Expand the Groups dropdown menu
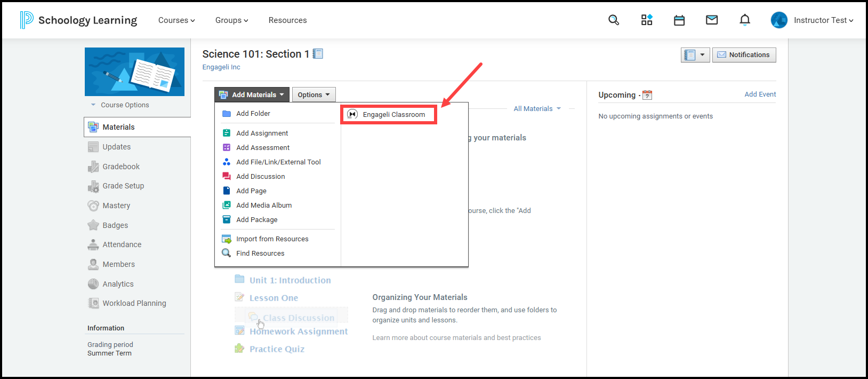This screenshot has width=868, height=379. (x=231, y=20)
